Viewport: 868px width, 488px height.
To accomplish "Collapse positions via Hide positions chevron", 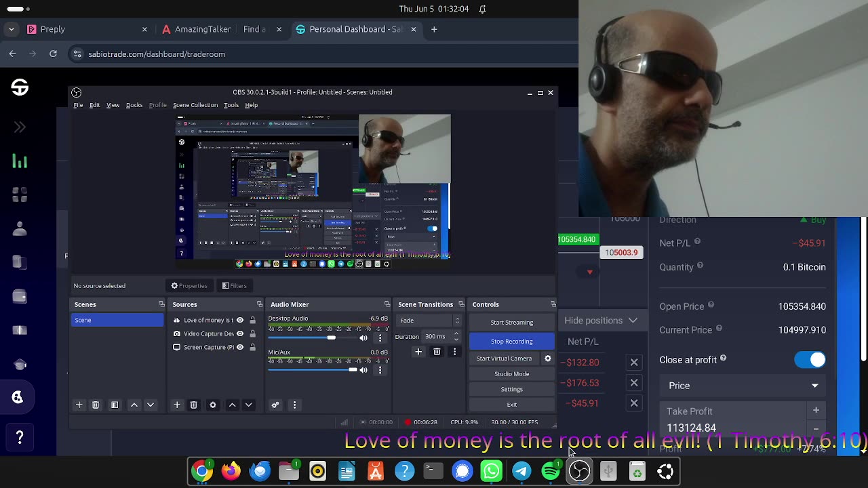I will [633, 321].
